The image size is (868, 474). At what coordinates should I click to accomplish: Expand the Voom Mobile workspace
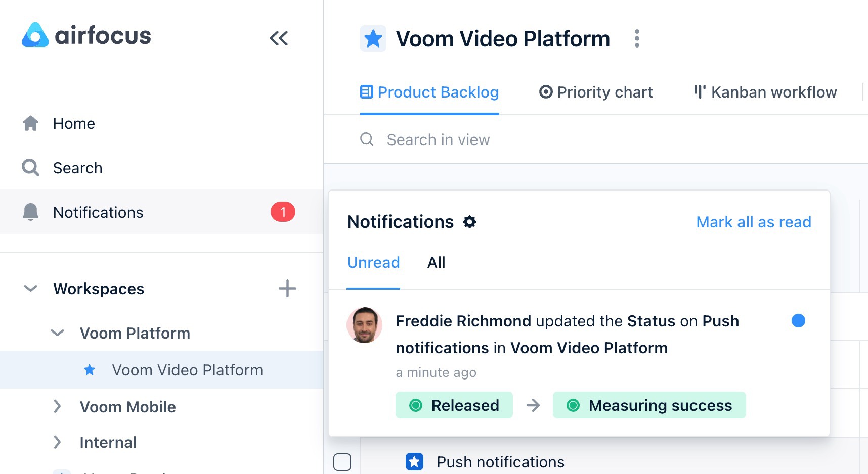(57, 407)
